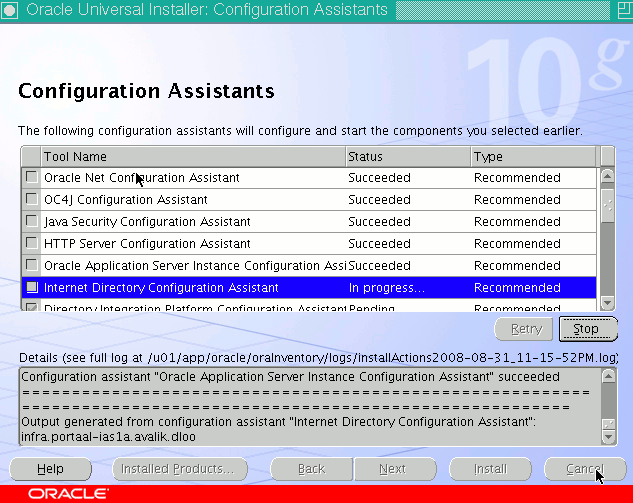Cancel the installation
Screen dimensions: 633x503
click(x=585, y=469)
